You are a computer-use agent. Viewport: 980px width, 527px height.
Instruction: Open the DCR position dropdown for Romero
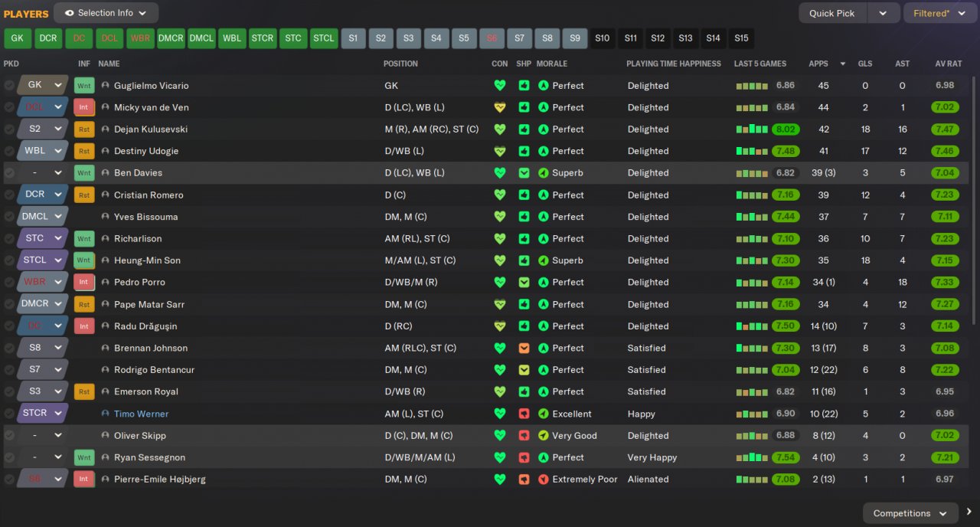pos(42,195)
